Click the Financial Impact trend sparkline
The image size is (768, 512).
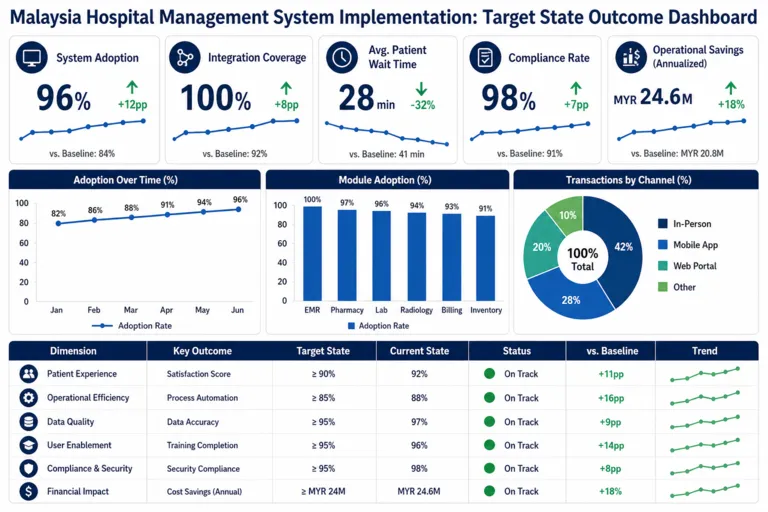tap(705, 491)
